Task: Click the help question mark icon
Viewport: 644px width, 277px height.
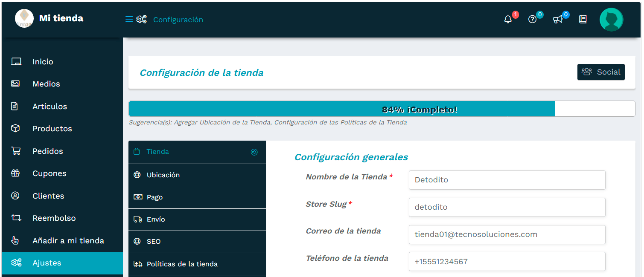Action: 532,19
